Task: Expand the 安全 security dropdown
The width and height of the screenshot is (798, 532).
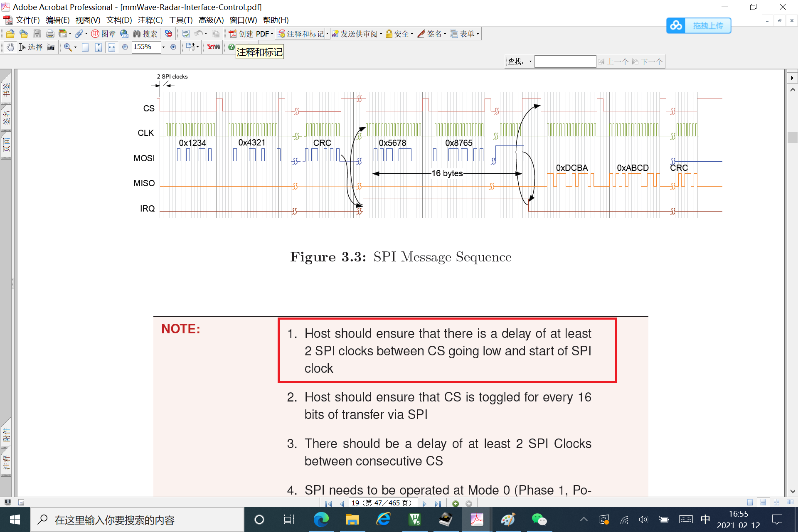Action: click(x=412, y=34)
